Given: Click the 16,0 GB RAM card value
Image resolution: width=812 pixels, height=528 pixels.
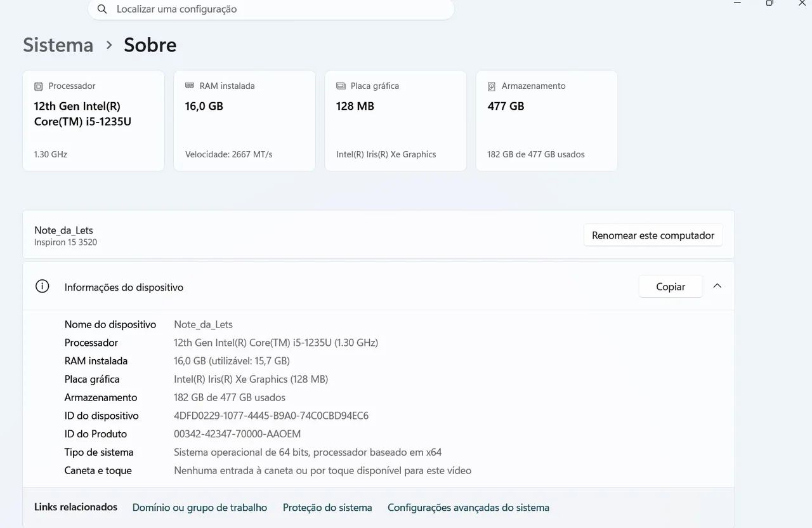Looking at the screenshot, I should 204,106.
